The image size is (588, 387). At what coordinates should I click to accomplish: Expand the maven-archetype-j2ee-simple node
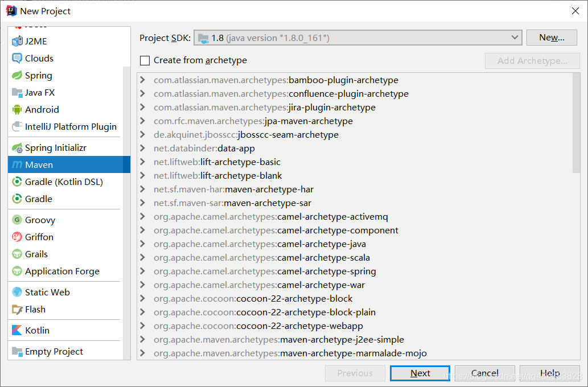[x=143, y=340]
